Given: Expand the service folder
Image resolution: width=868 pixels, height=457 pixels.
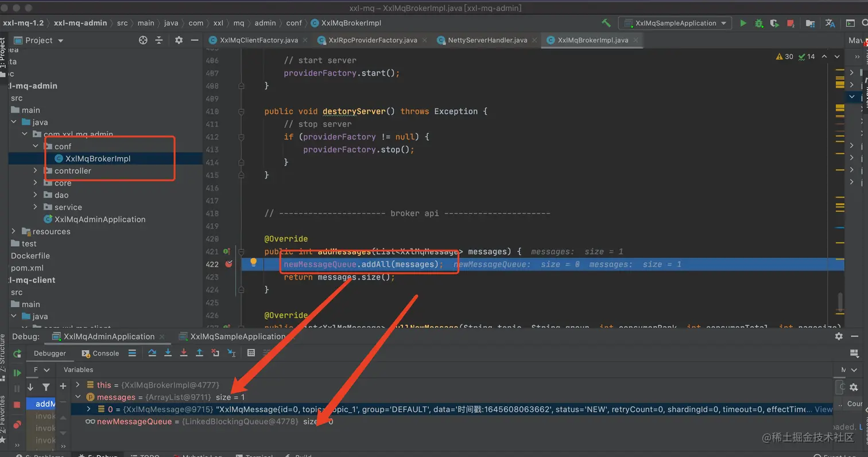Looking at the screenshot, I should pyautogui.click(x=36, y=207).
